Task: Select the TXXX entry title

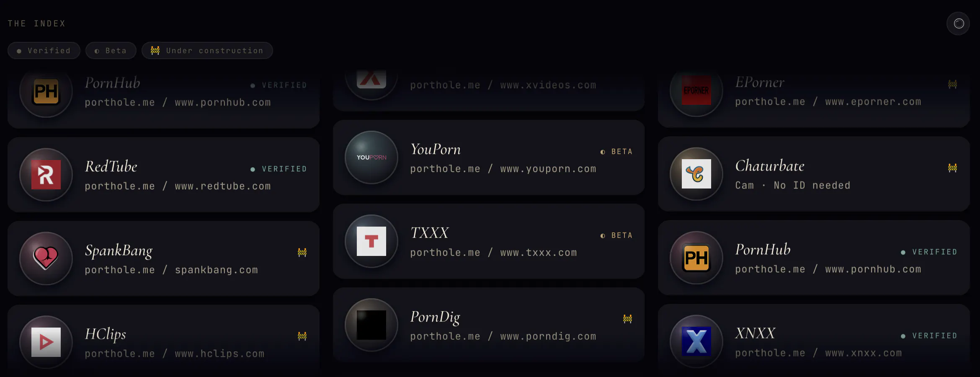Action: 429,233
